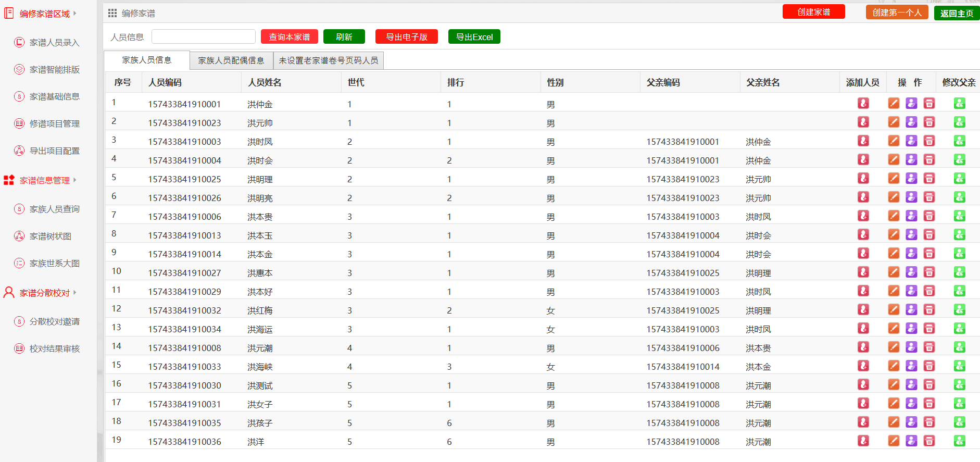The width and height of the screenshot is (980, 462).
Task: Click person code 157433841910033
Action: 185,367
